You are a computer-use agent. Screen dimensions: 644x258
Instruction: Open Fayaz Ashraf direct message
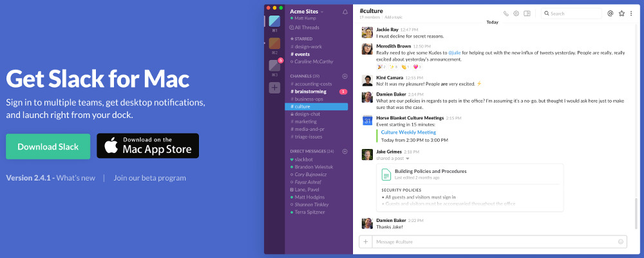click(305, 182)
